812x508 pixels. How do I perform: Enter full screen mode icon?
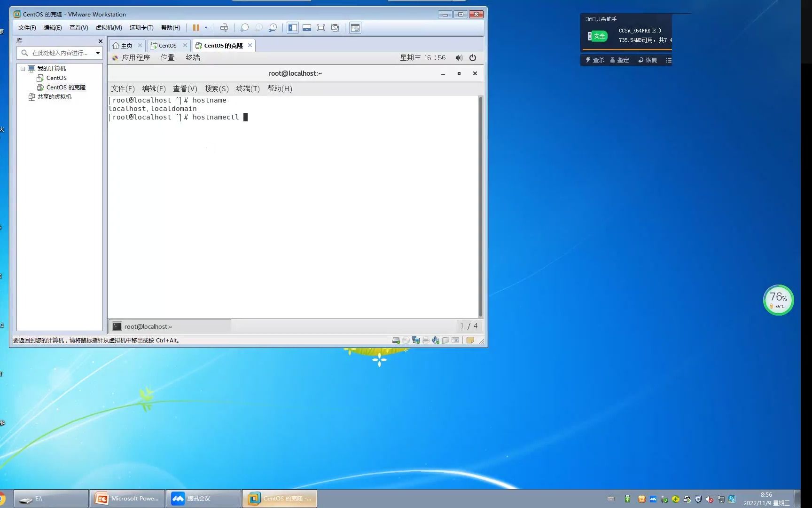[321, 28]
